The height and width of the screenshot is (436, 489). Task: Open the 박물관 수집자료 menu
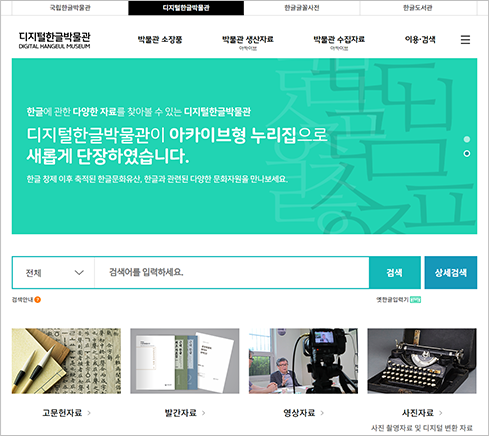(x=339, y=40)
